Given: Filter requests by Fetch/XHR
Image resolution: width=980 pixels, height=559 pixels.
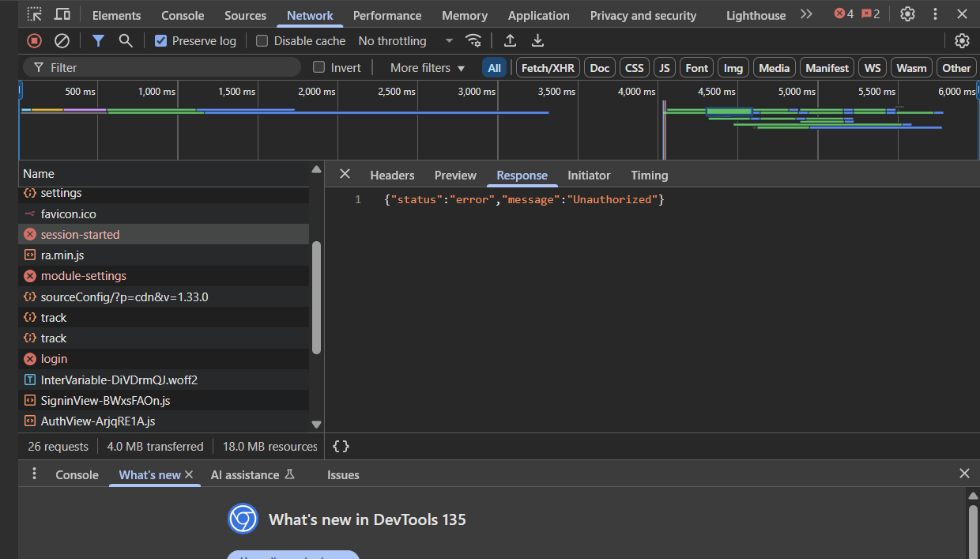Looking at the screenshot, I should [548, 68].
